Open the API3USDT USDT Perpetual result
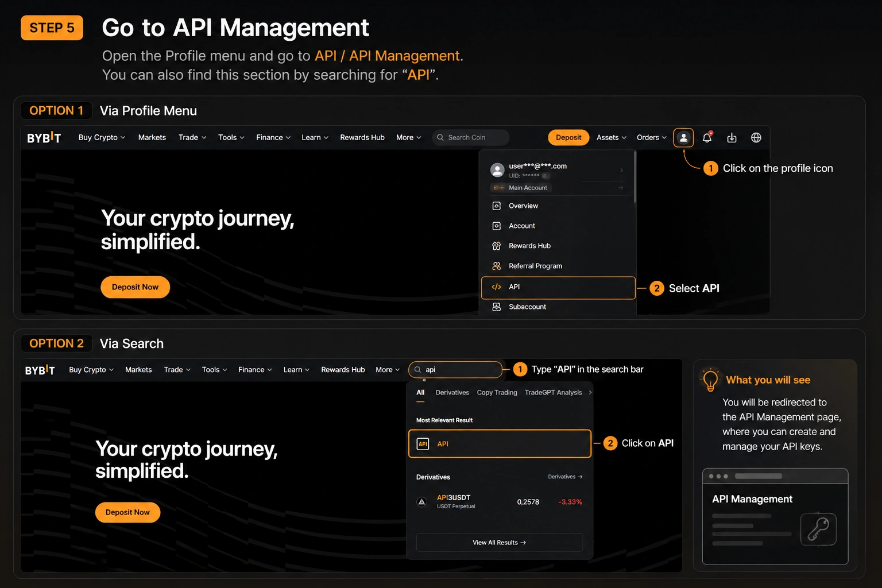The height and width of the screenshot is (588, 882). point(500,502)
